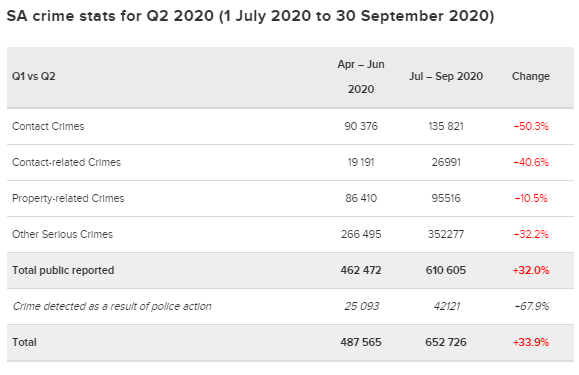
Task: Select the Contact-related Crimes row label
Action: coord(66,162)
